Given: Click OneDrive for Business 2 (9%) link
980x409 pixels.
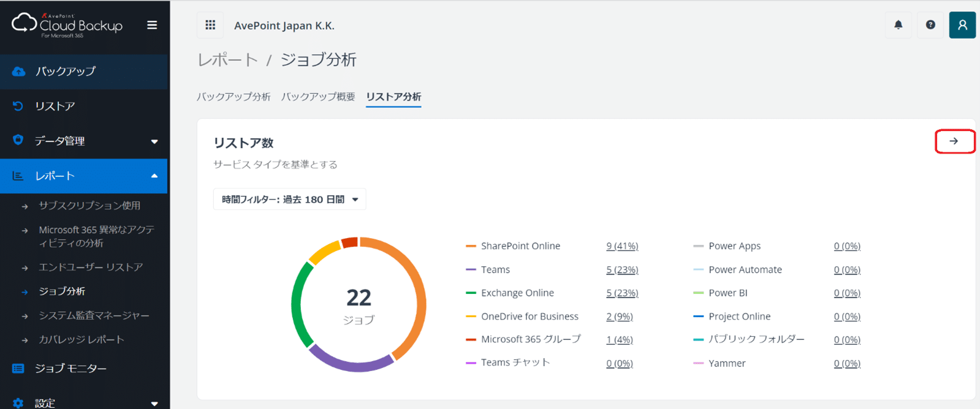Looking at the screenshot, I should pos(620,317).
